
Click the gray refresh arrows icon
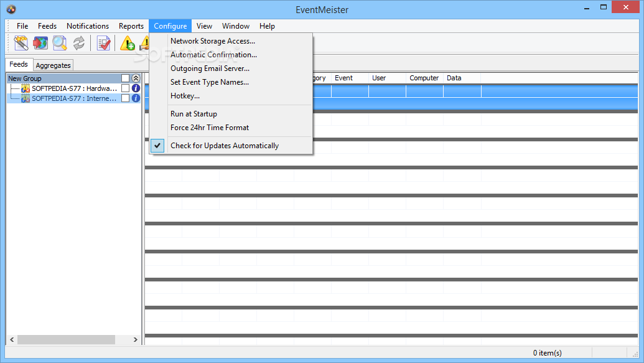(x=79, y=43)
